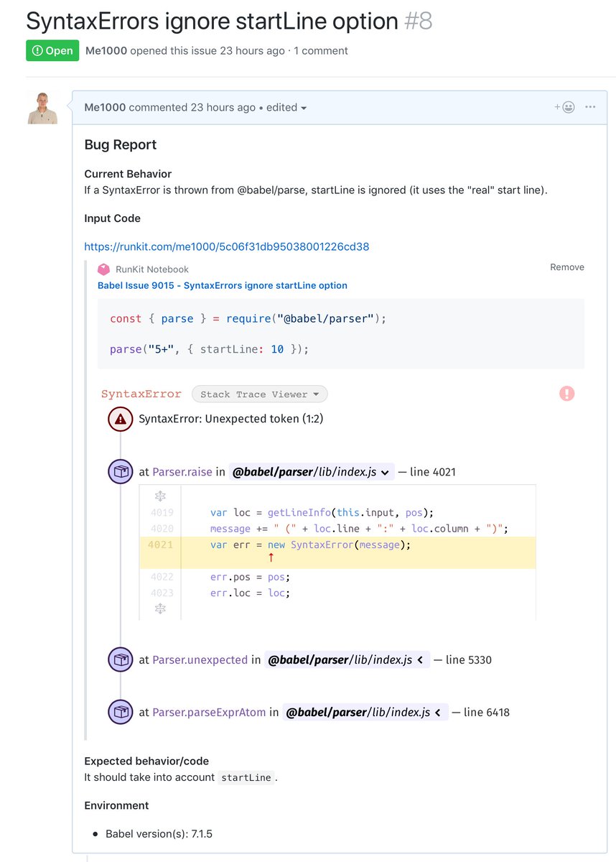Viewport: 616px width, 862px height.
Task: Open the runkit.com notebook URL
Action: (x=227, y=246)
